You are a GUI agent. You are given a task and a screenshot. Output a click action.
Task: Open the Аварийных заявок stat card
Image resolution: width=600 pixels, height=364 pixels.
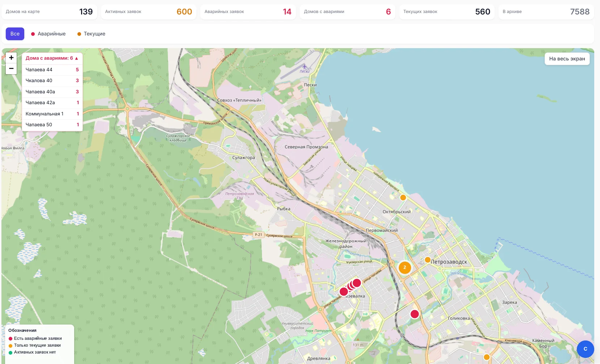point(248,12)
